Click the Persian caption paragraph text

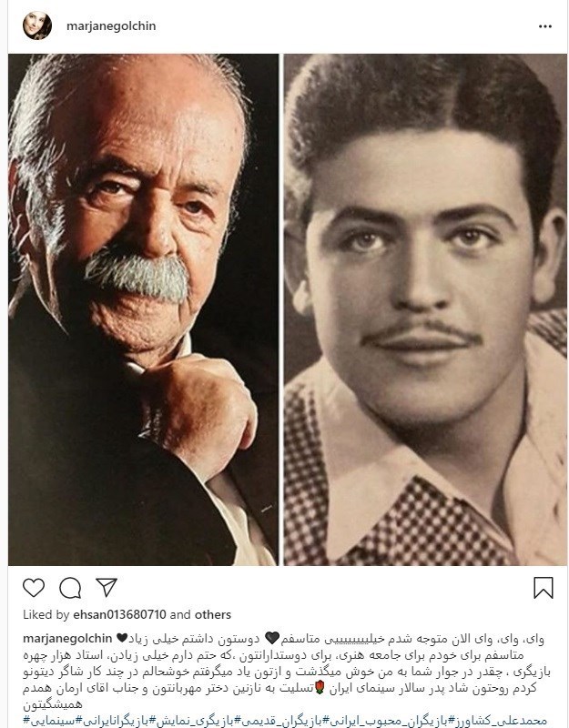click(x=287, y=672)
